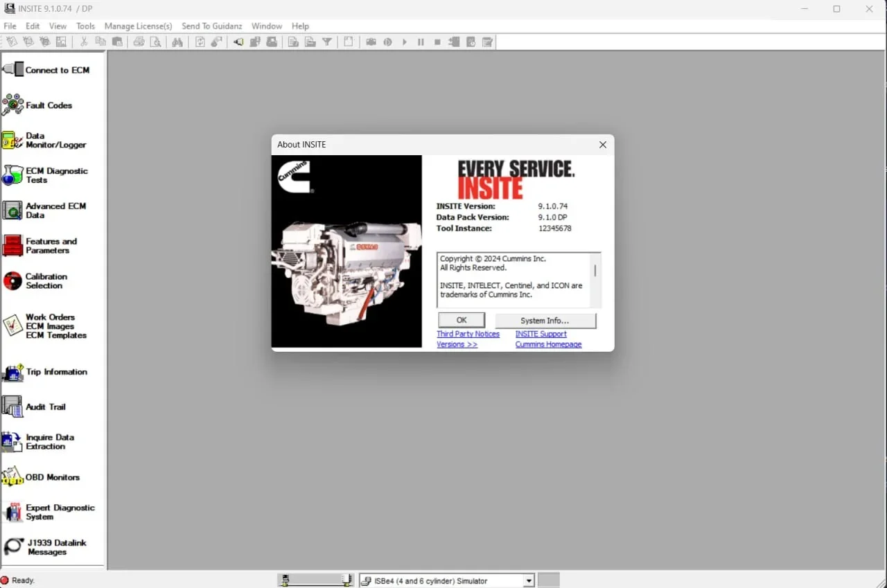Open the Help menu
Screen dimensions: 887x588
click(x=300, y=26)
